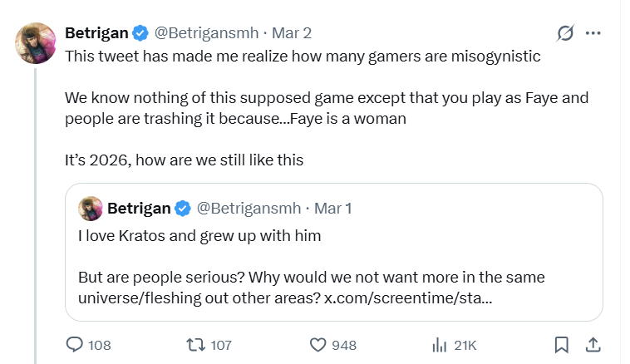
Task: Click the share upload icon
Action: [x=593, y=344]
